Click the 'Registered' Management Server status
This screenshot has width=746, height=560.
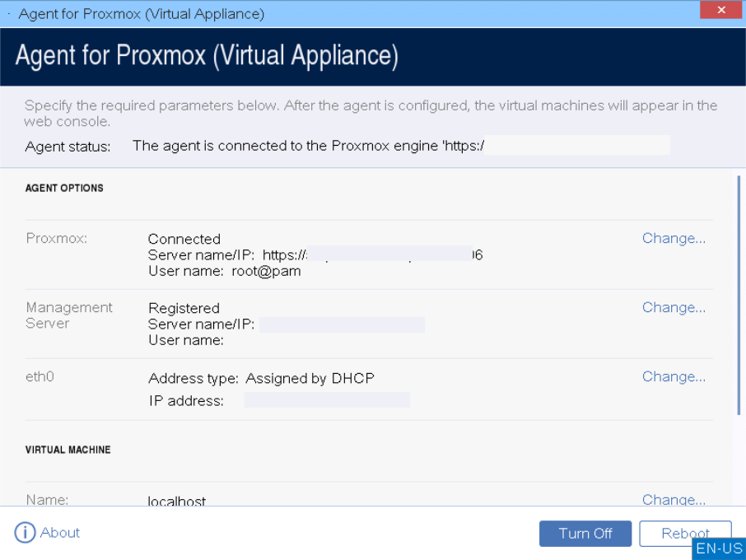click(x=184, y=308)
